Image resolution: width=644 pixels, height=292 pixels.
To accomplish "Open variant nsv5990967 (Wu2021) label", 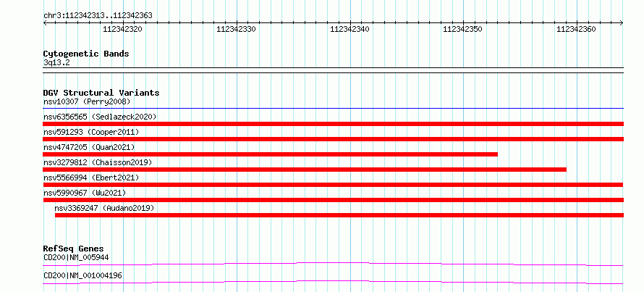I will click(85, 193).
